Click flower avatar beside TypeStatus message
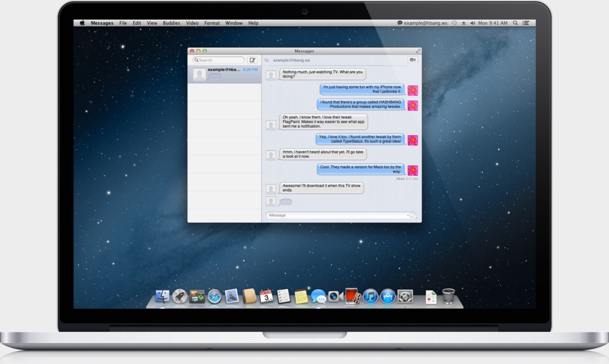This screenshot has height=364, width=609. [412, 141]
